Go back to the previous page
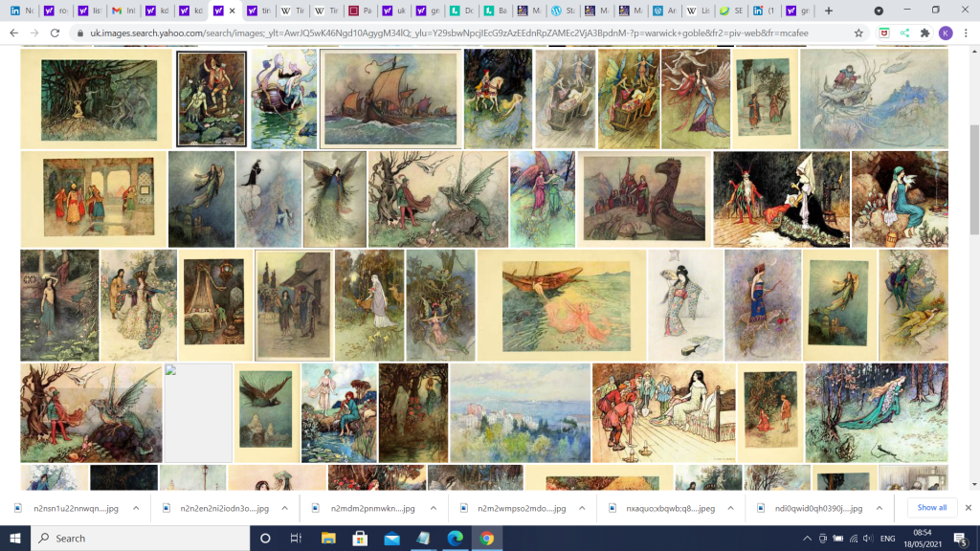This screenshot has width=980, height=551. coord(13,33)
